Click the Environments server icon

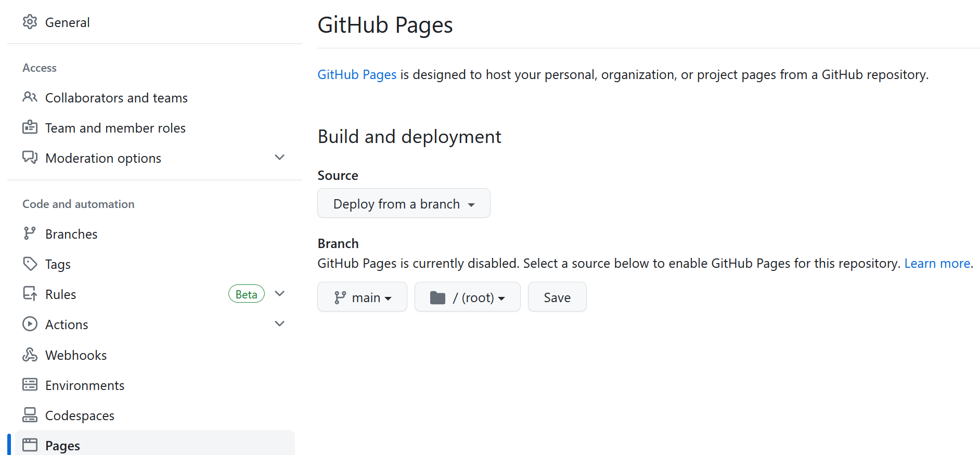(30, 385)
